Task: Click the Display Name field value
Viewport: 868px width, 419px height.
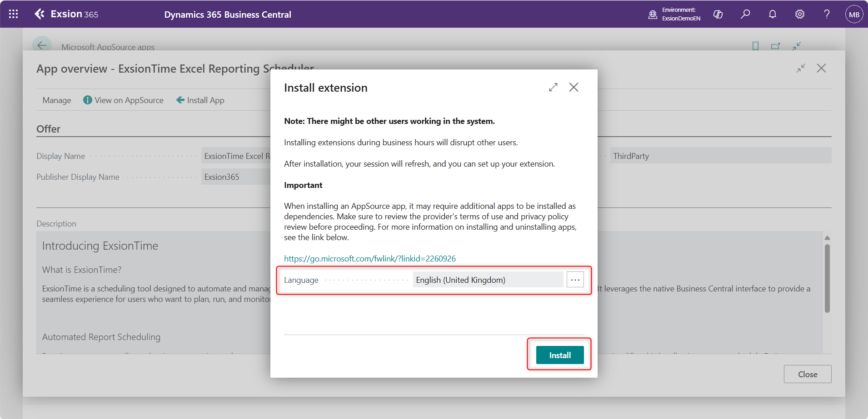Action: 236,156
